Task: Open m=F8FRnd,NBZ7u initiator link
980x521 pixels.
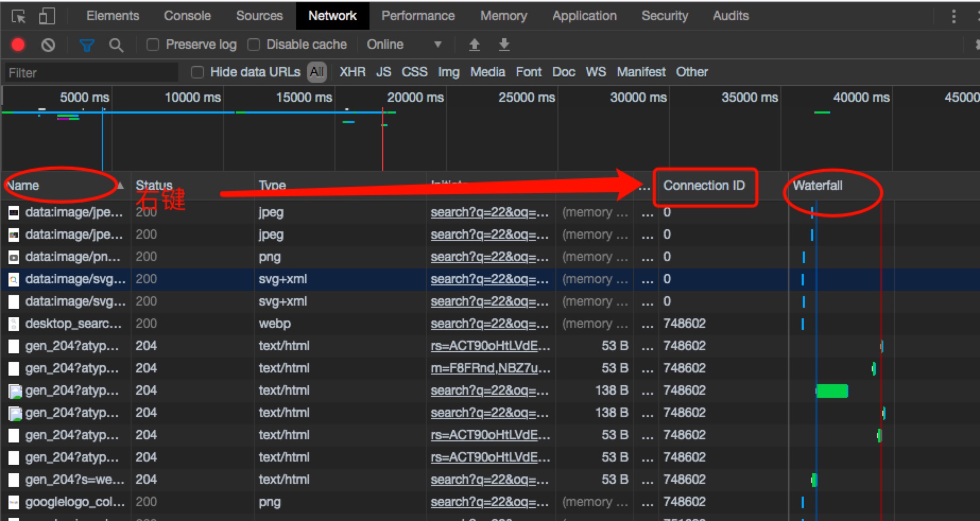Action: (491, 368)
